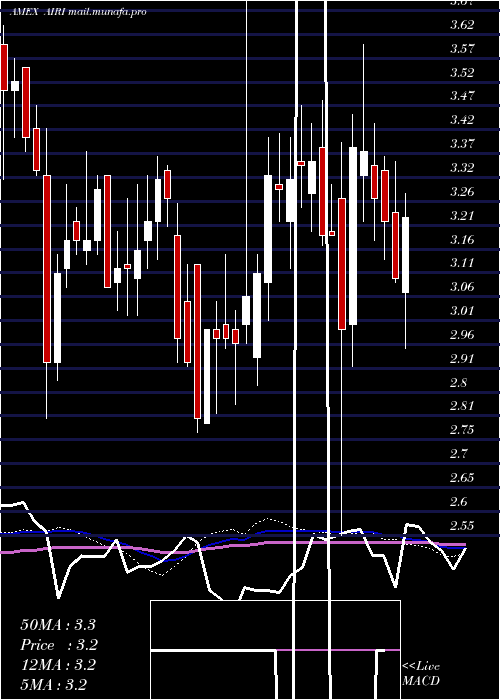Click the <<Live MACD label
Screen dimensions: 500x700
pos(421,674)
